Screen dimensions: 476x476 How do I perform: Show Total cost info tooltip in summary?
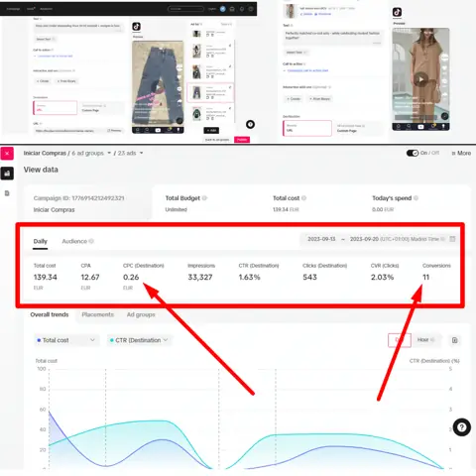pos(303,198)
